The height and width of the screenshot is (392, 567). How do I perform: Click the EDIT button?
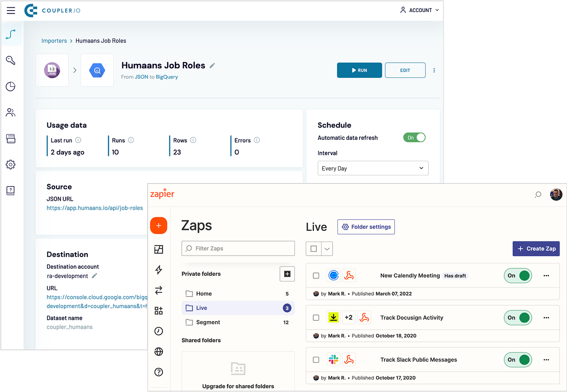point(405,70)
